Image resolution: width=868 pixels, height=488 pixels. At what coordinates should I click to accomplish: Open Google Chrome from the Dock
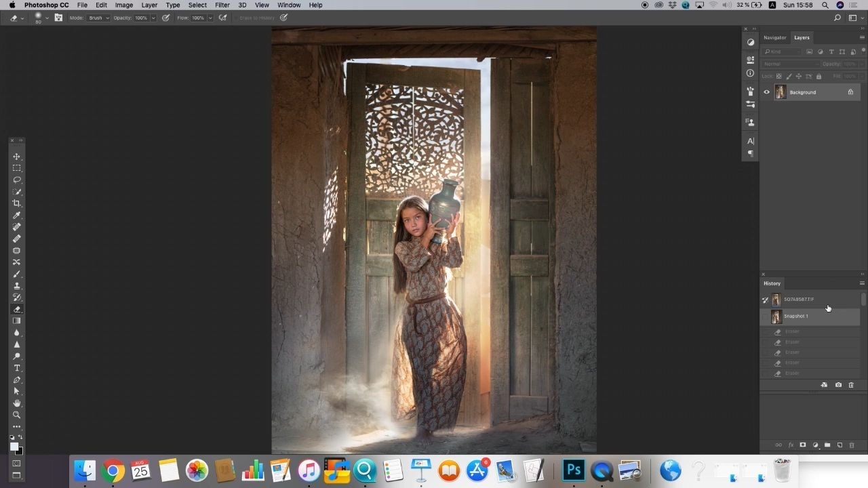coord(113,470)
